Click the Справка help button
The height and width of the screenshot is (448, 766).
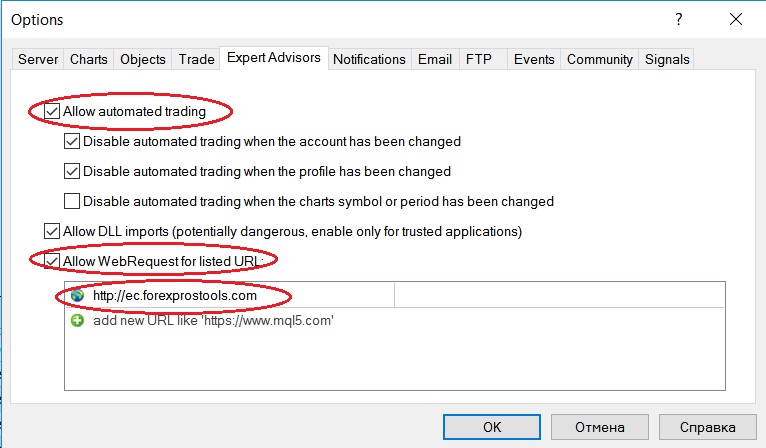(707, 426)
